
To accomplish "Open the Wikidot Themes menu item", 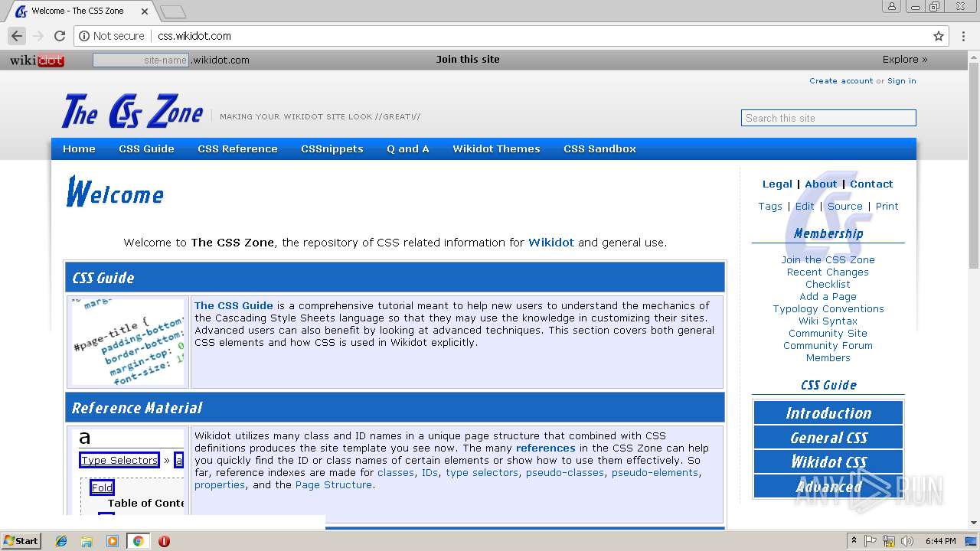I will click(496, 148).
